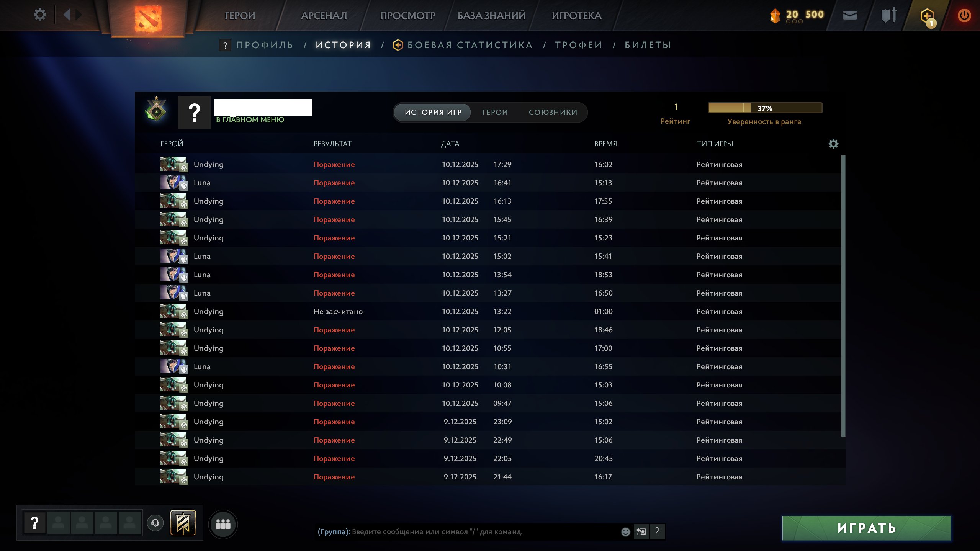Click the Dota Plus hexagon icon with notification badge
980x551 pixels.
[927, 15]
